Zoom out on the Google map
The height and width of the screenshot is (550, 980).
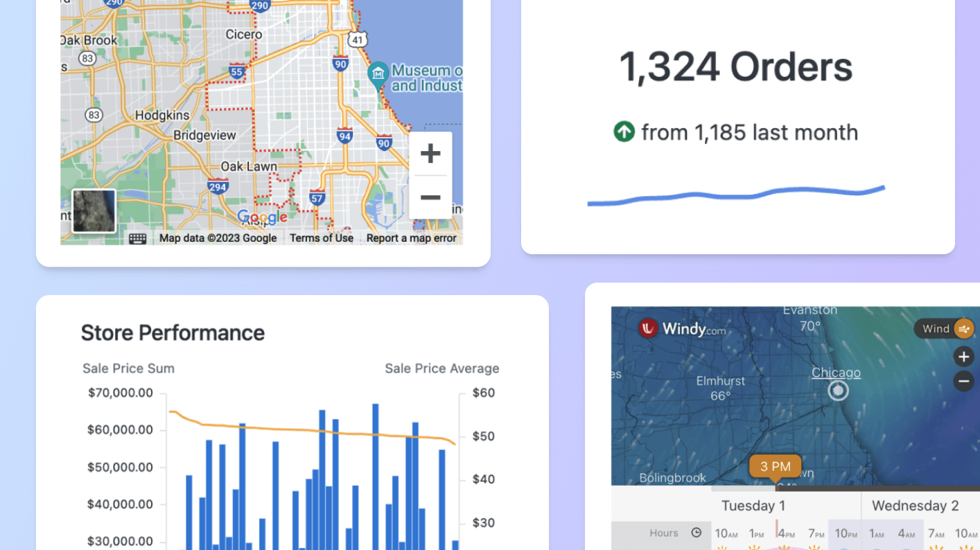pyautogui.click(x=430, y=197)
